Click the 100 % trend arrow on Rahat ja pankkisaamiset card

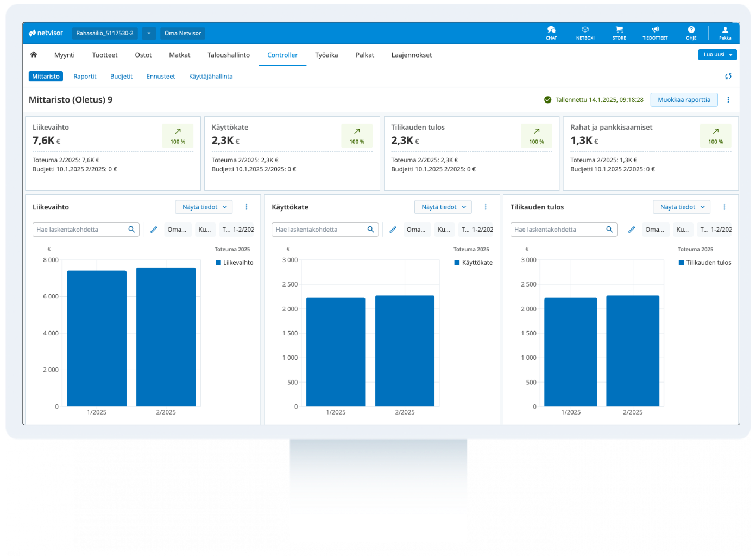[x=716, y=136]
